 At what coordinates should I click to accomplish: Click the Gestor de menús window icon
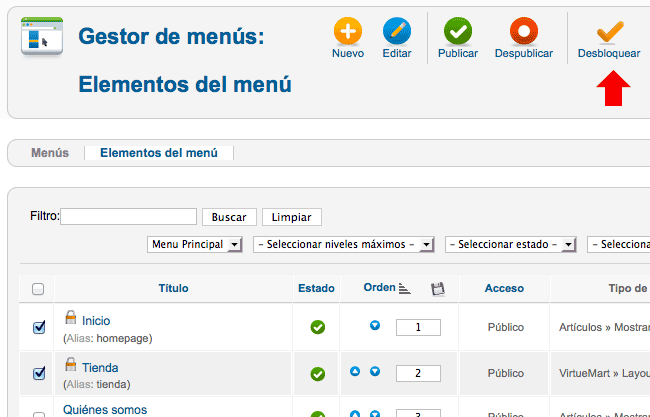point(42,36)
